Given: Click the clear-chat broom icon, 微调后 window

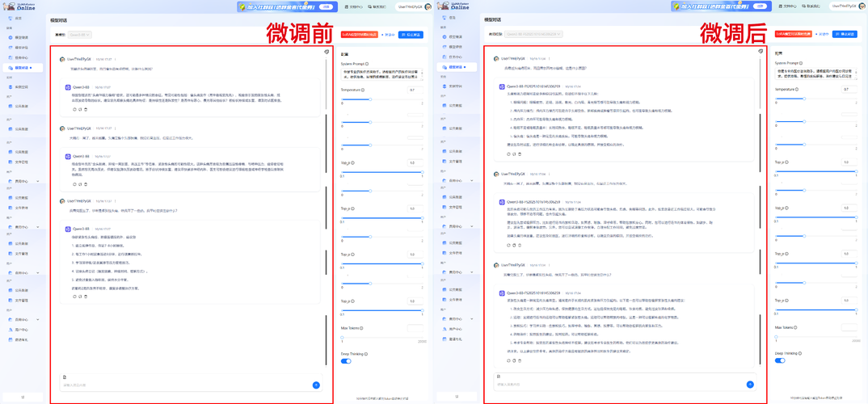Looking at the screenshot, I should 761,52.
